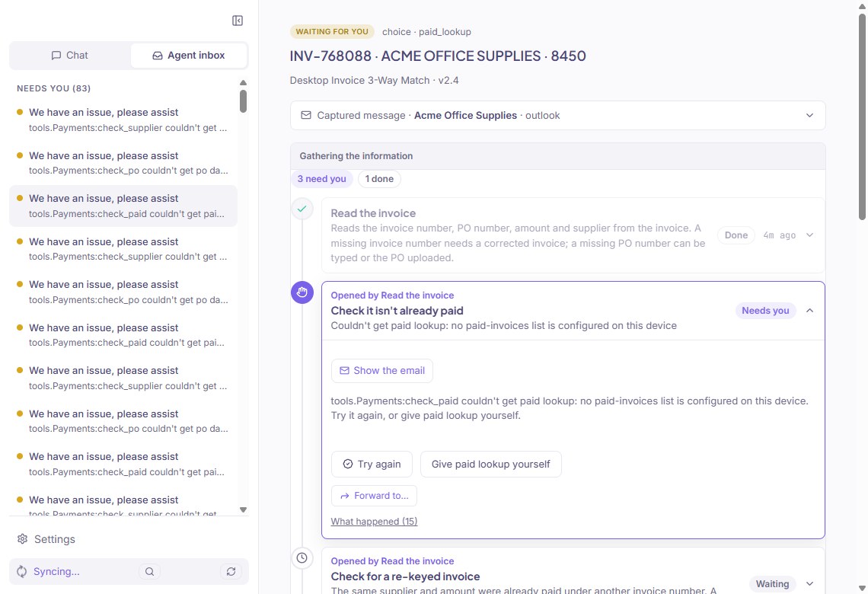Click the clock icon on the timeline
868x594 pixels.
(x=302, y=557)
